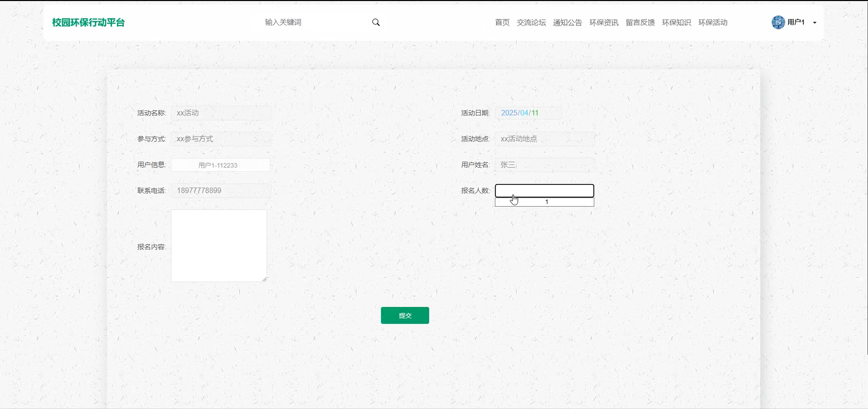Grab the 报名内容 textarea resize handle

point(264,279)
